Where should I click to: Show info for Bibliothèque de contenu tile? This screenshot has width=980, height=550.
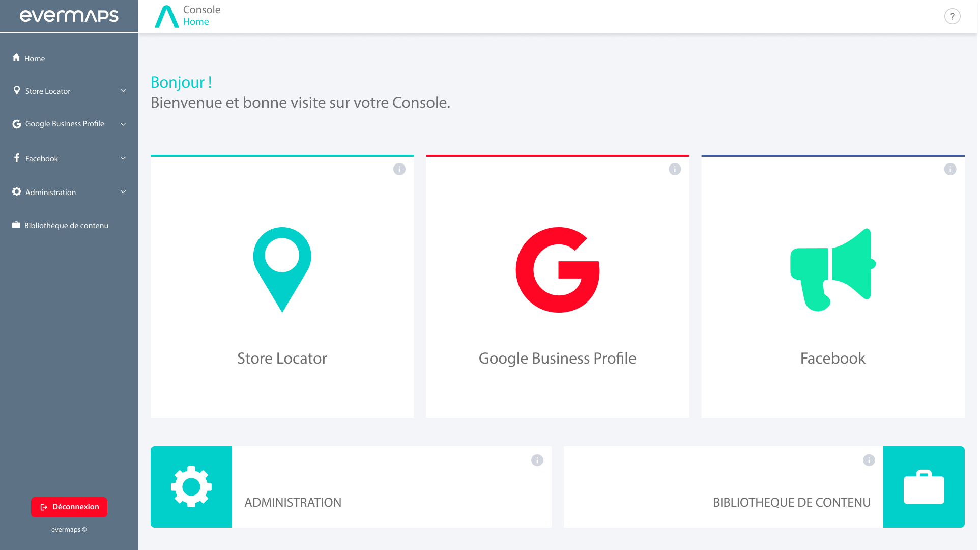coord(869,460)
